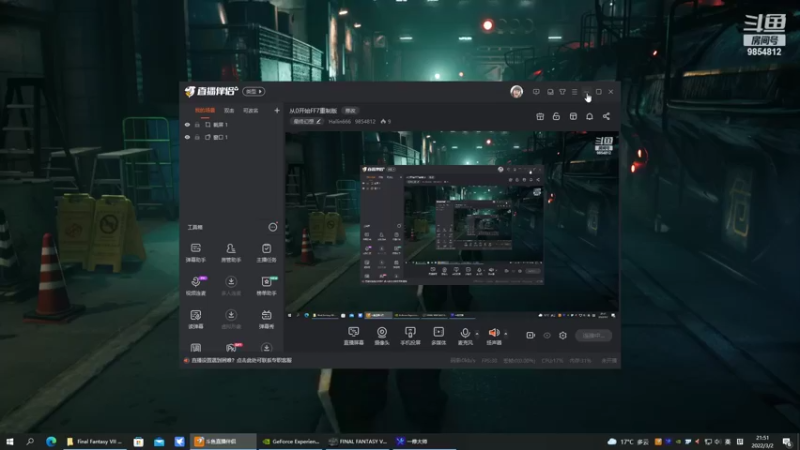The image size is (800, 450).
Task: Expand speaker options arrow
Action: pos(506,334)
